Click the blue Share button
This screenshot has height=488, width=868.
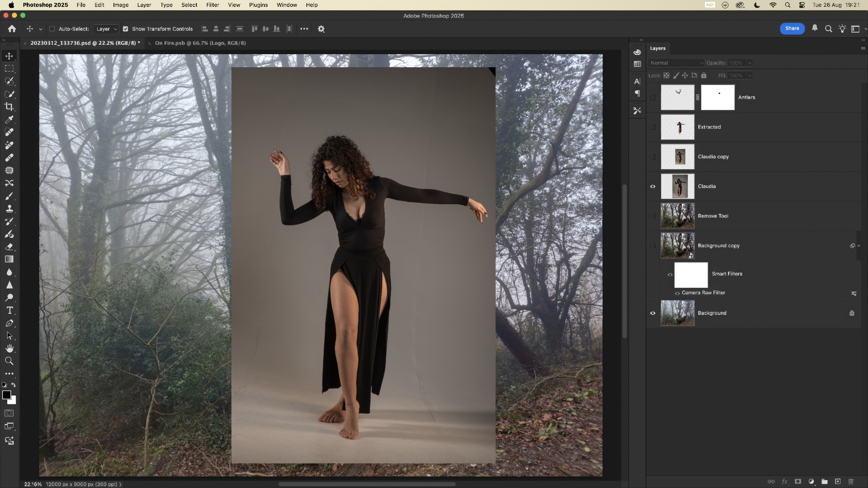[x=792, y=29]
